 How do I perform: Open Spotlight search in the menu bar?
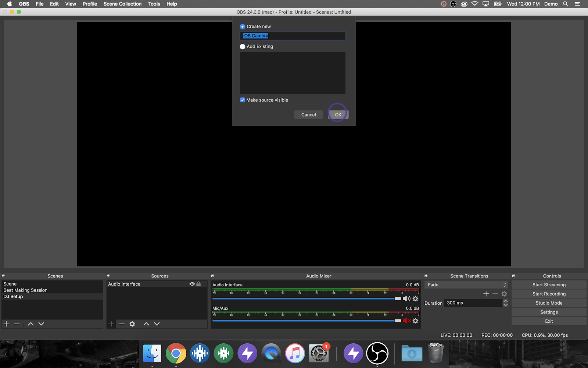566,4
